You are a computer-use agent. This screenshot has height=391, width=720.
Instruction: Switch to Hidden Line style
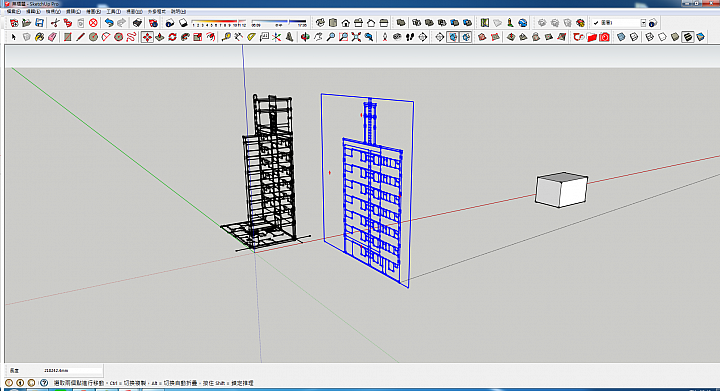(662, 37)
